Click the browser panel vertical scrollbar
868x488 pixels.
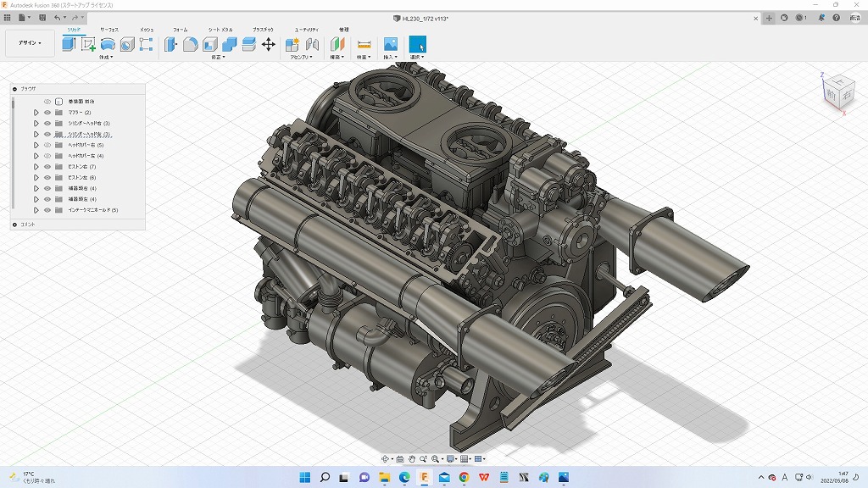click(x=13, y=152)
